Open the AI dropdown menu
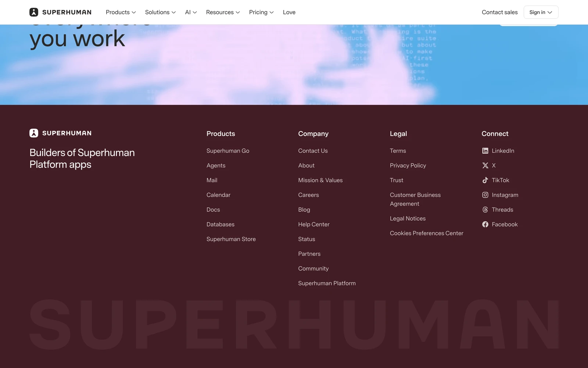 coord(191,12)
